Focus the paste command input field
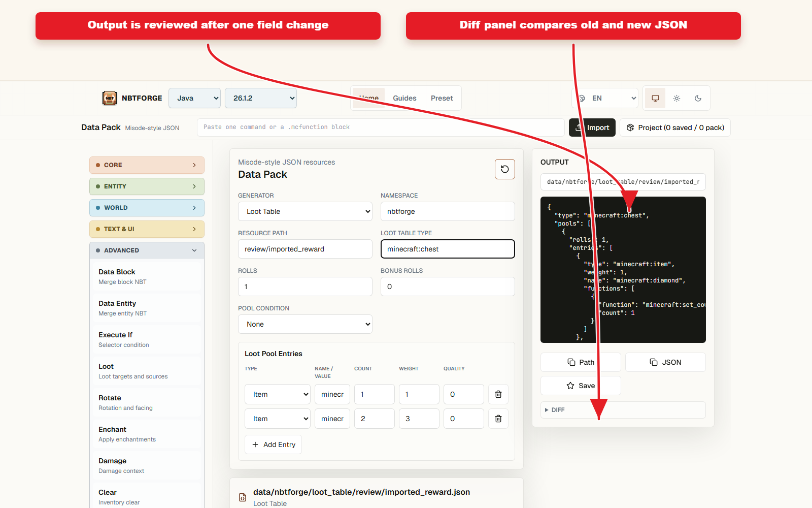Image resolution: width=812 pixels, height=508 pixels. point(381,128)
